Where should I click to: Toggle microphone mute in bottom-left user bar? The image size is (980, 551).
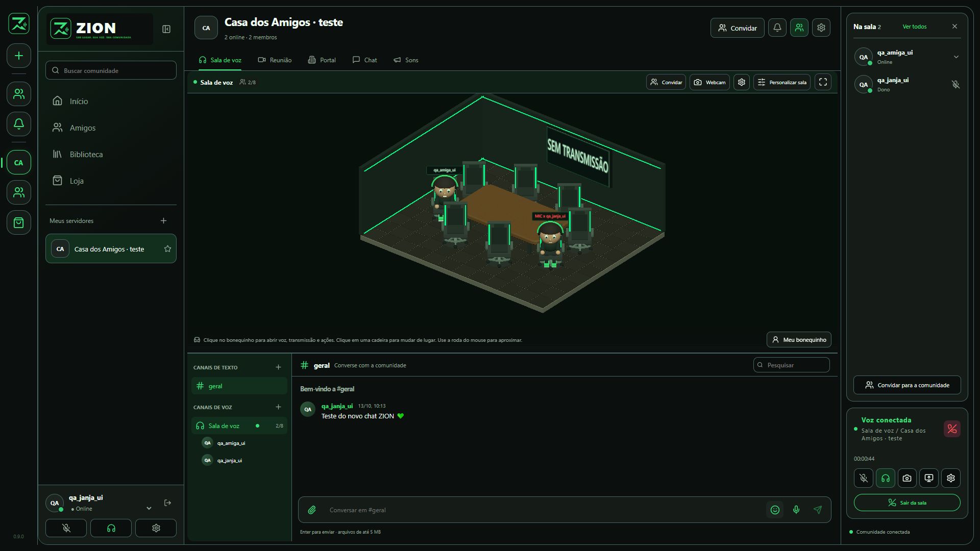click(66, 528)
